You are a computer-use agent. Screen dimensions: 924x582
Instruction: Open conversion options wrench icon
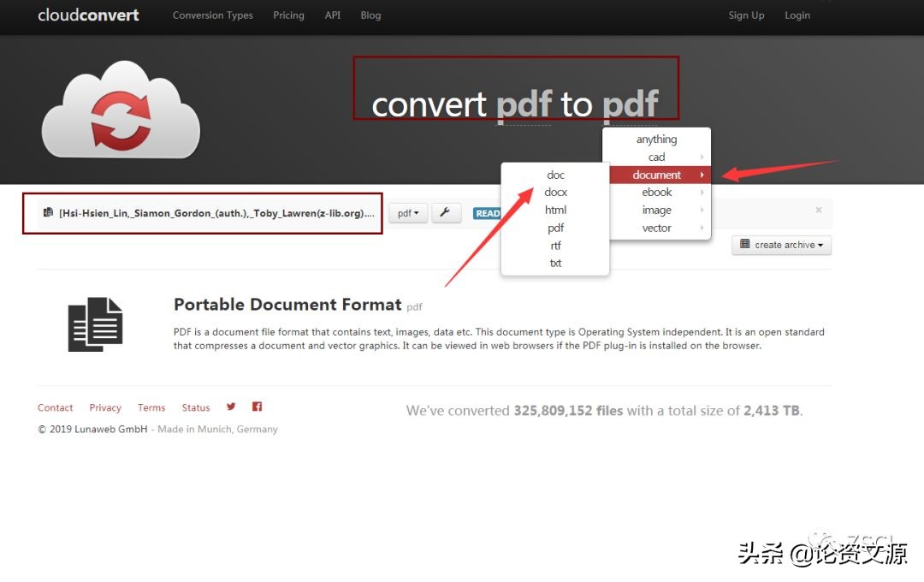[446, 212]
